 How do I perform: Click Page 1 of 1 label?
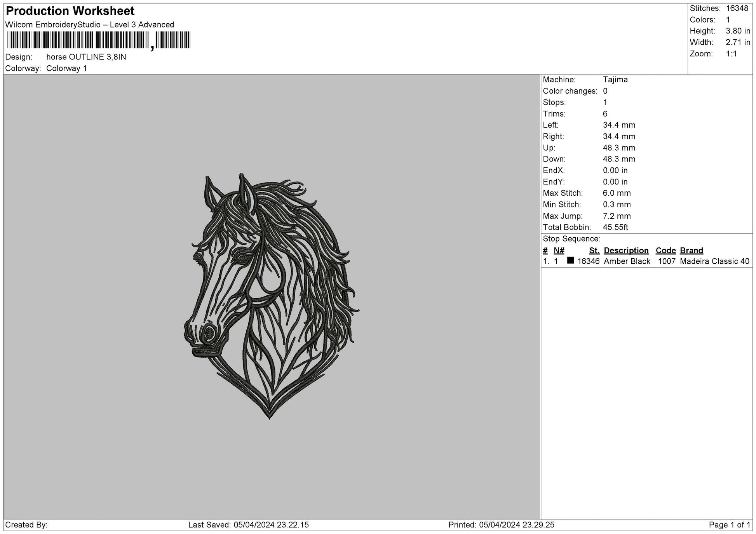(x=729, y=525)
